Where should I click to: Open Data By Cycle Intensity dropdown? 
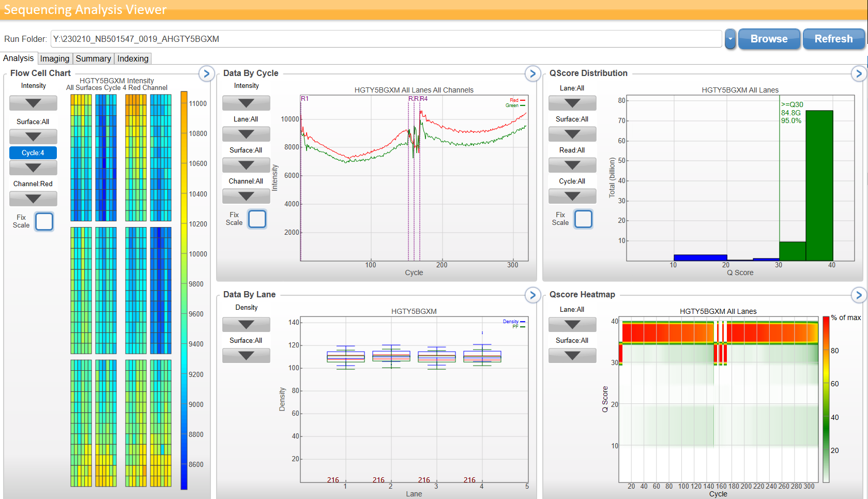[246, 103]
